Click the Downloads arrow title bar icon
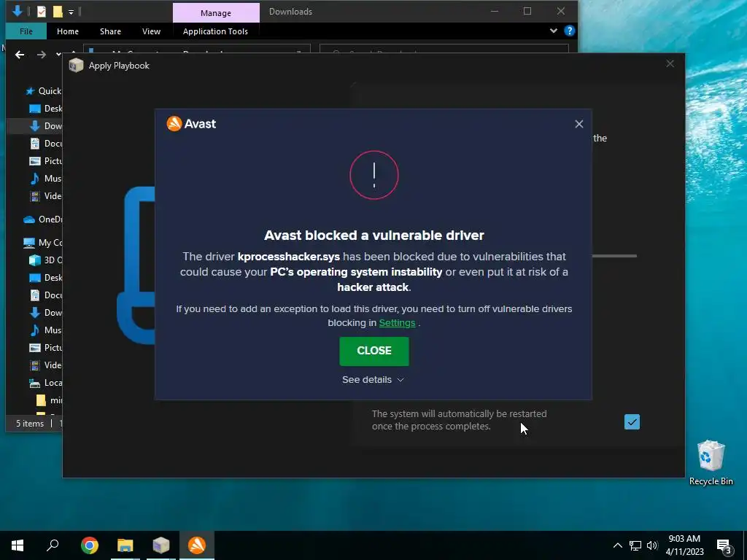 pos(18,11)
